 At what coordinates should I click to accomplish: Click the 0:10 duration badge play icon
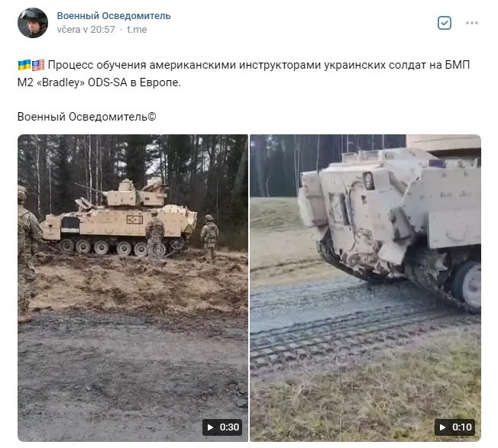pyautogui.click(x=442, y=427)
